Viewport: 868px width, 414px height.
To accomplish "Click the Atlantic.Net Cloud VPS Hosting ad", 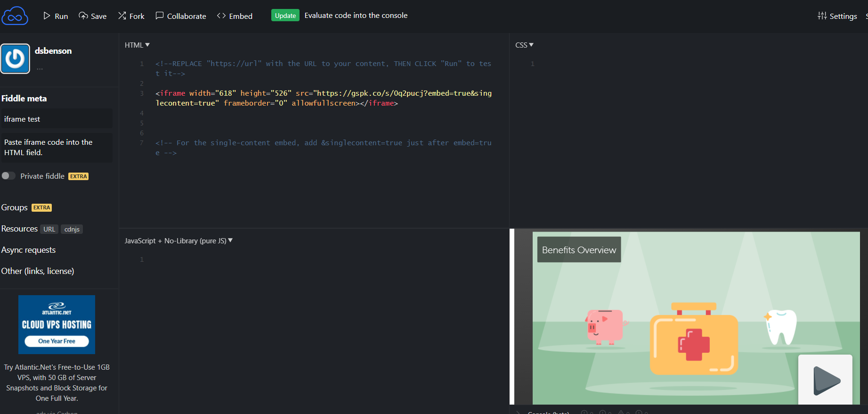I will [x=57, y=324].
